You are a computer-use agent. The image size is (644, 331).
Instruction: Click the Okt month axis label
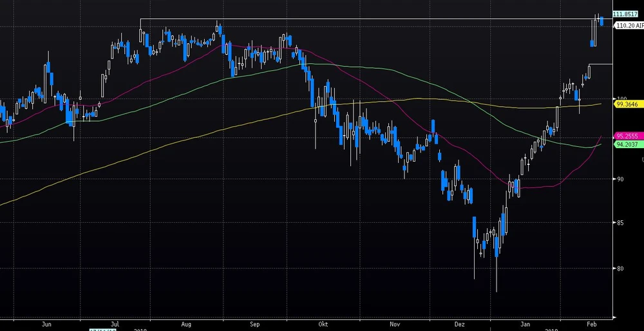tap(323, 325)
